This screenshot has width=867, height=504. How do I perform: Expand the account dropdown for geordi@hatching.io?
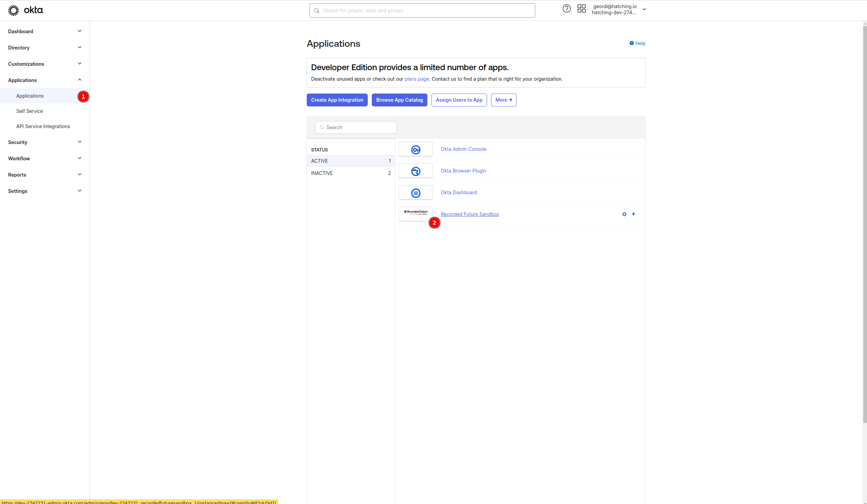pyautogui.click(x=644, y=9)
